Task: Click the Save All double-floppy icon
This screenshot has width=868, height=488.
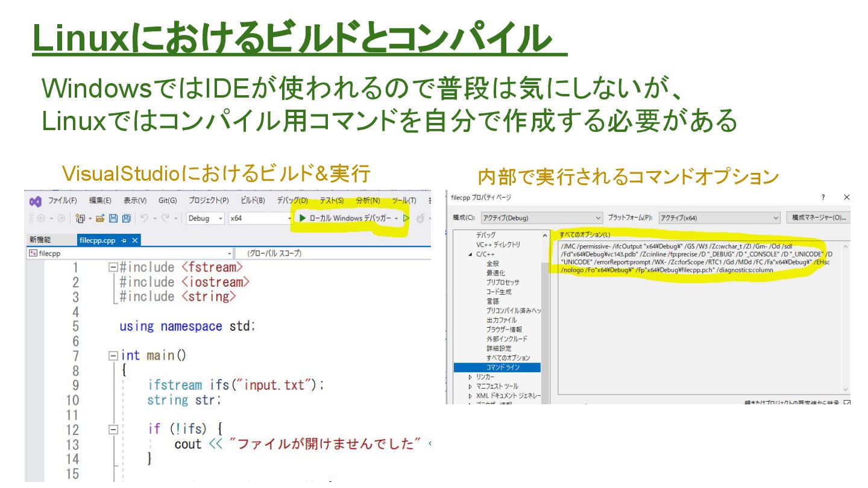Action: (127, 218)
